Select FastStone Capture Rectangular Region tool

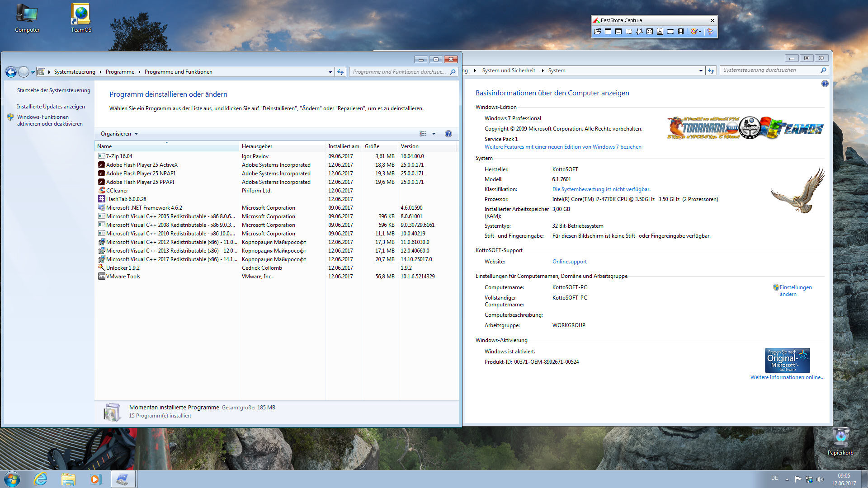(x=629, y=32)
